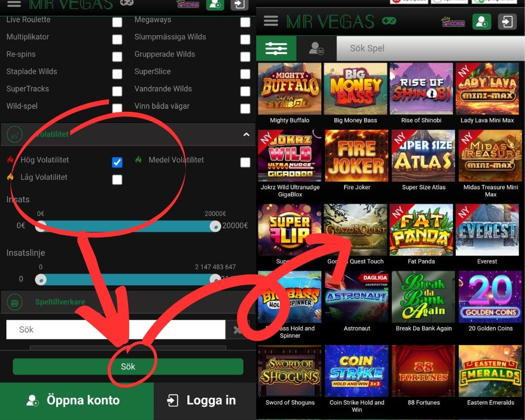This screenshot has width=525, height=420.
Task: Open the hamburger menu in right panel
Action: 271,21
